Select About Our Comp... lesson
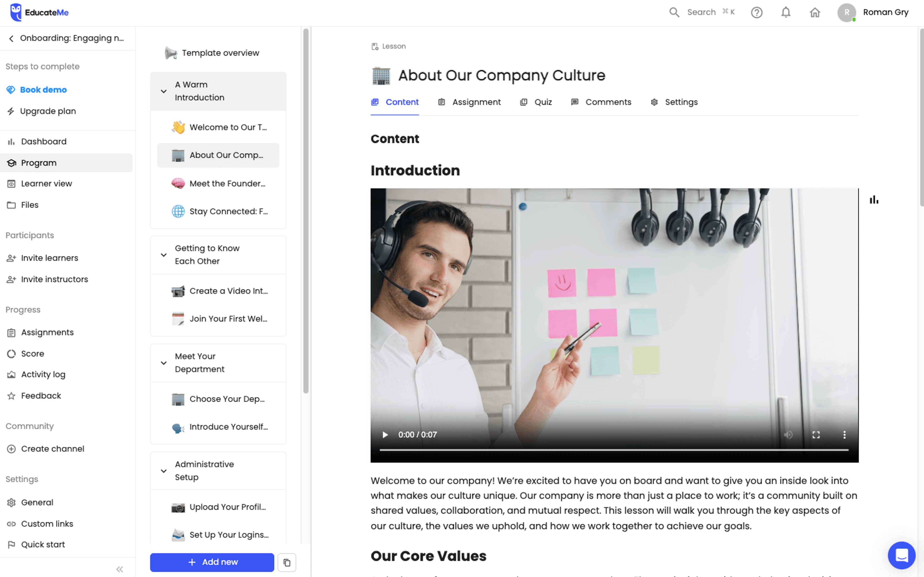Image resolution: width=924 pixels, height=577 pixels. click(x=218, y=155)
